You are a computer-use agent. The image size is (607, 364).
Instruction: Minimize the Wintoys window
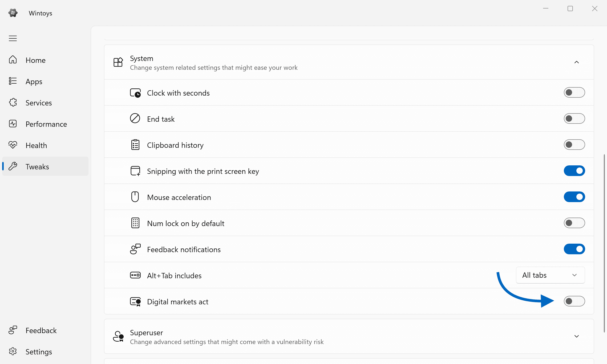[546, 9]
